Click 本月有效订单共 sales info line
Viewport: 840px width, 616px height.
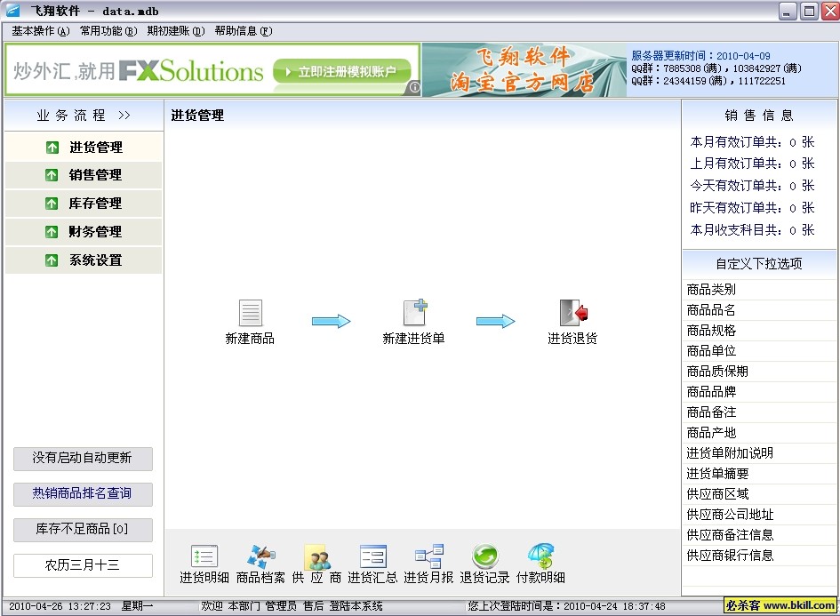(x=752, y=142)
